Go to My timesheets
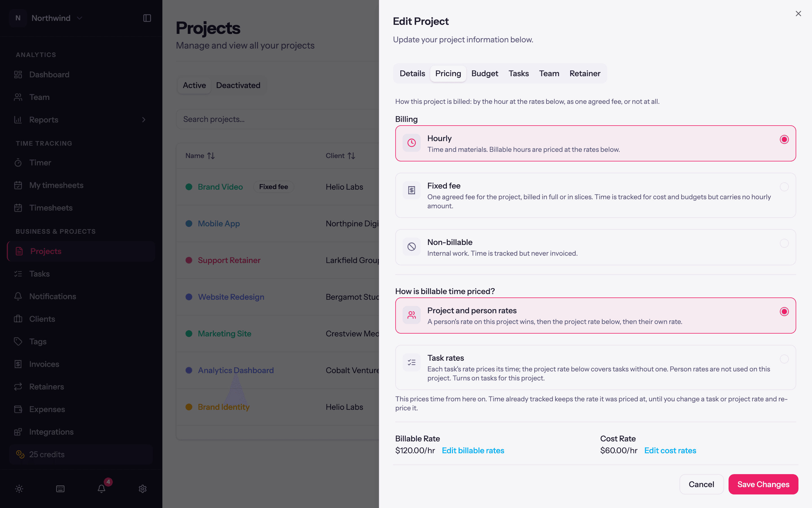The width and height of the screenshot is (812, 508). [81, 185]
